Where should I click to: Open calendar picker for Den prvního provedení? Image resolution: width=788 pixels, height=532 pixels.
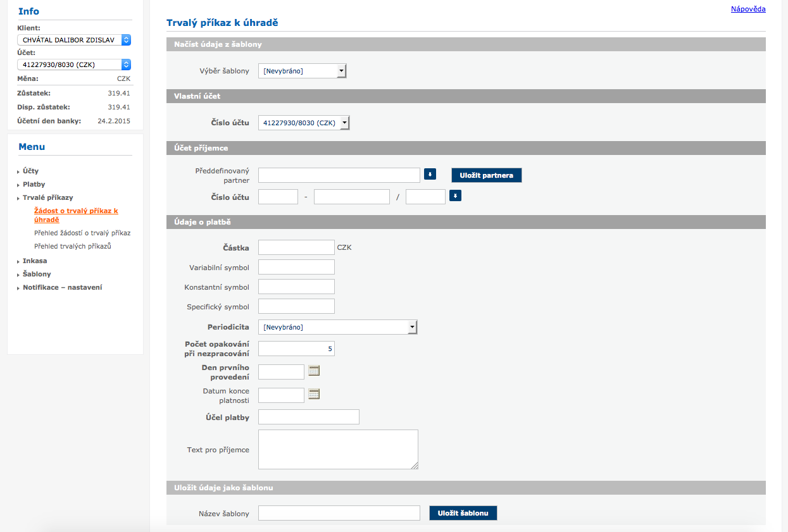pyautogui.click(x=314, y=371)
